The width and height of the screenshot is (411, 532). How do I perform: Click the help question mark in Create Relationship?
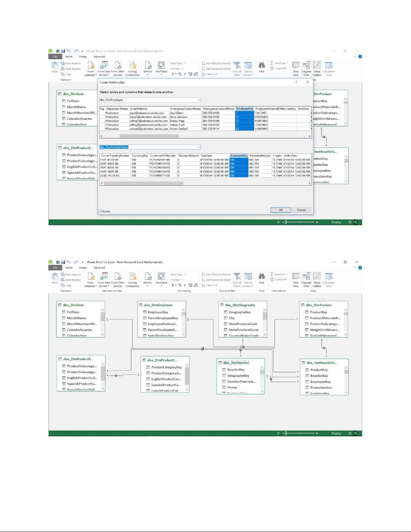pos(296,82)
